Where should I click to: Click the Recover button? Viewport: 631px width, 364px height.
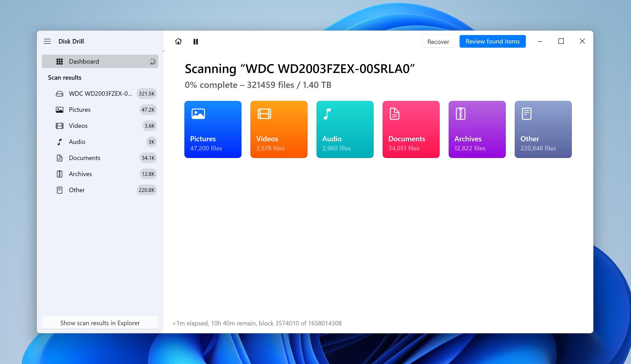coord(438,41)
